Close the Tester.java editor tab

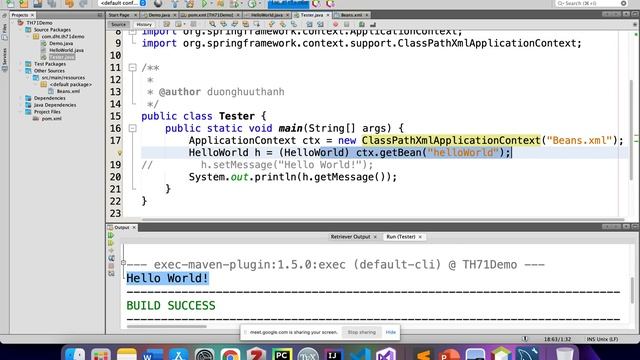pyautogui.click(x=328, y=15)
